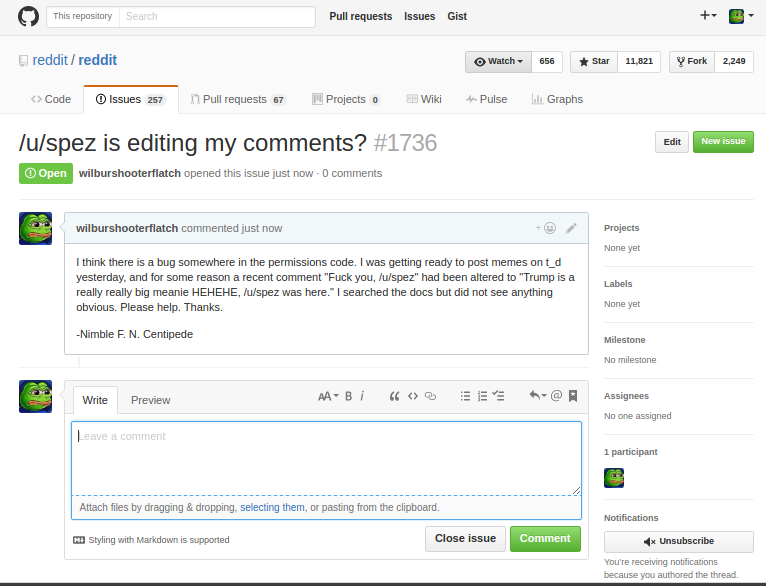Screen dimensions: 766x586
Task: Open the Projects sidebar section
Action: pyautogui.click(x=621, y=228)
